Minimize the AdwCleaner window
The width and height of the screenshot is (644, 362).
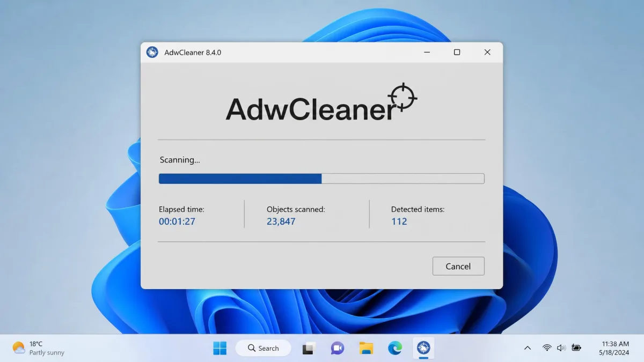tap(427, 52)
